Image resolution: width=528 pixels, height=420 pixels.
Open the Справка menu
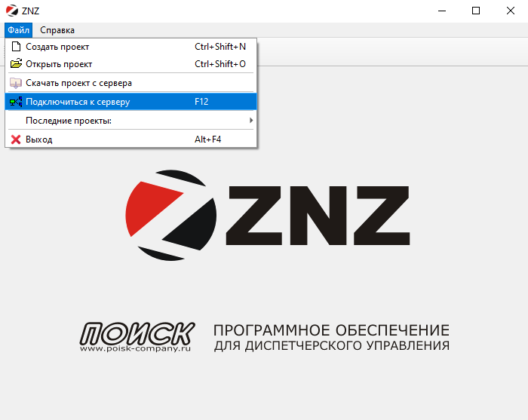pos(57,30)
